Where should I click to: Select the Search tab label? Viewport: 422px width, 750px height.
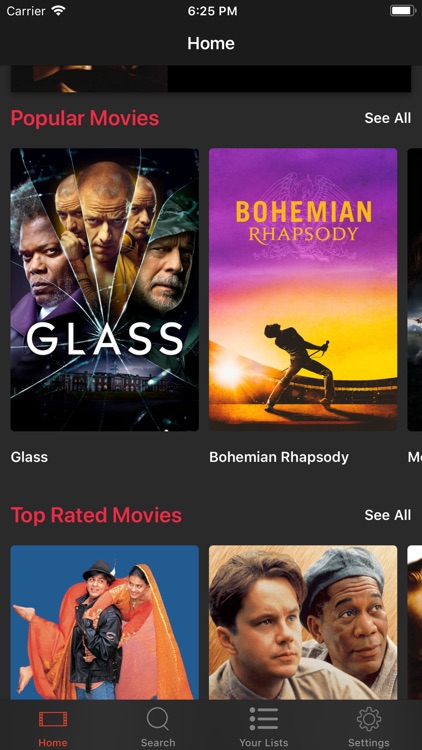tap(158, 743)
